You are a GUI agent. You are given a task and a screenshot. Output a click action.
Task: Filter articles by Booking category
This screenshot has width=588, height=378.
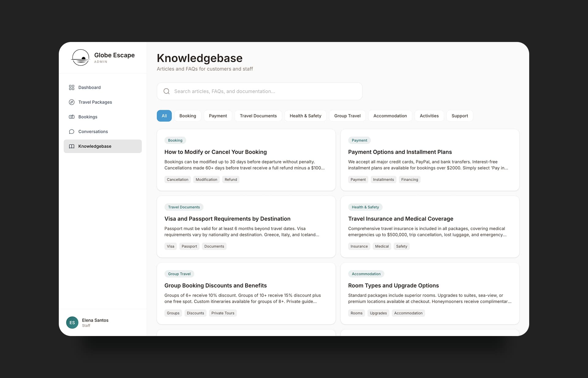(x=187, y=116)
